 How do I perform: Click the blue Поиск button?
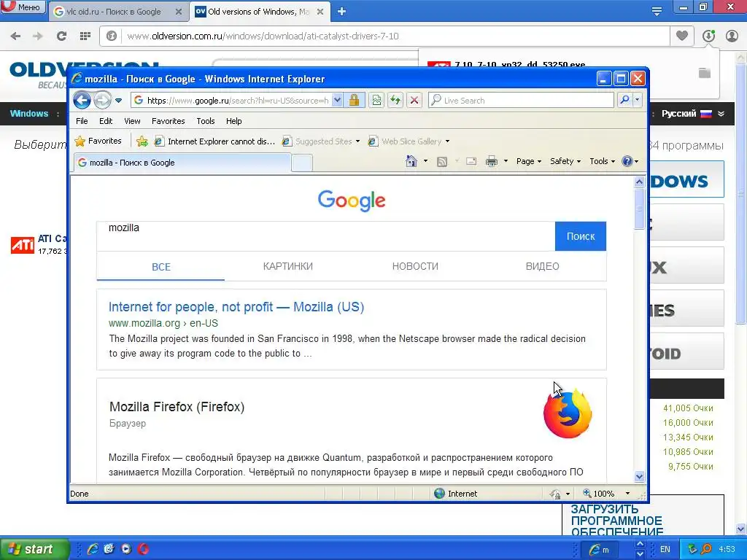click(580, 236)
